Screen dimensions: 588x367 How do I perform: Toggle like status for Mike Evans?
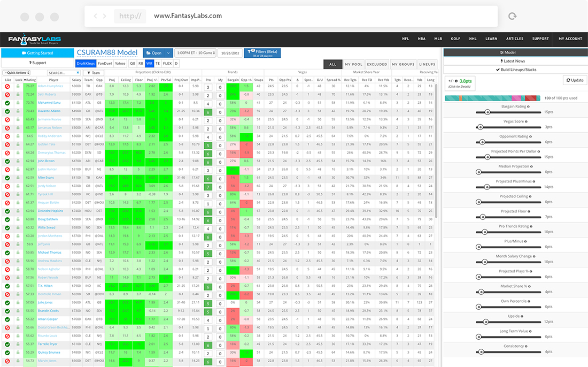[7, 178]
